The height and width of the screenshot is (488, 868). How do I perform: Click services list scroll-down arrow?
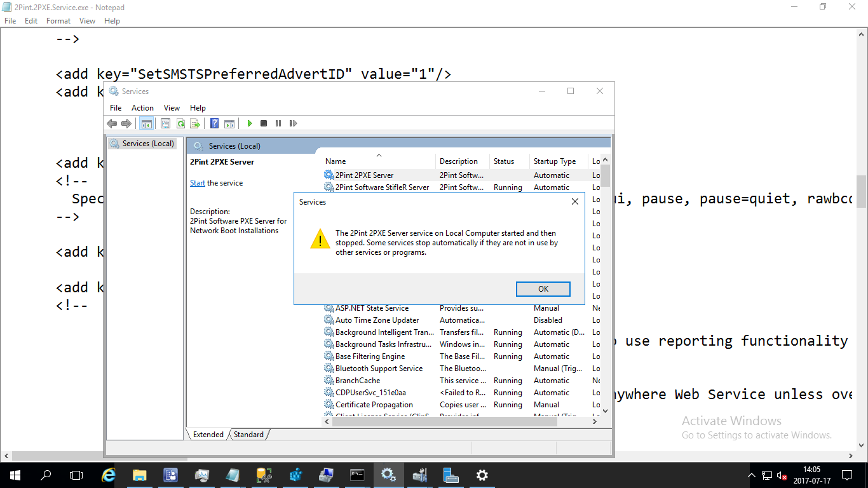click(606, 411)
